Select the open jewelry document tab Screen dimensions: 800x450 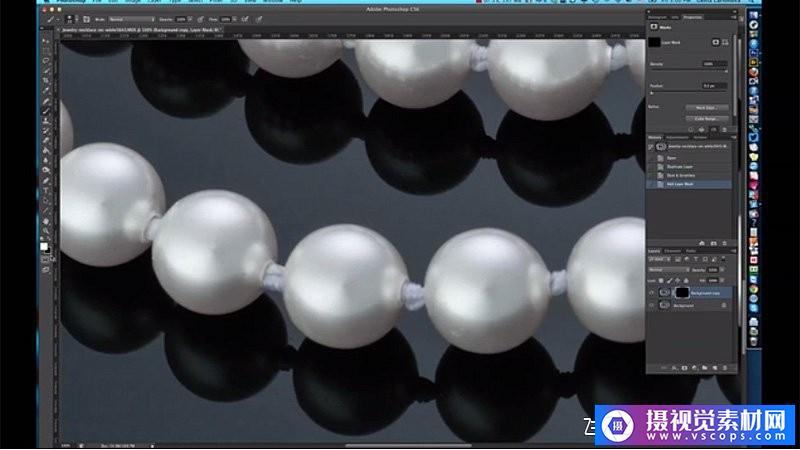click(140, 30)
